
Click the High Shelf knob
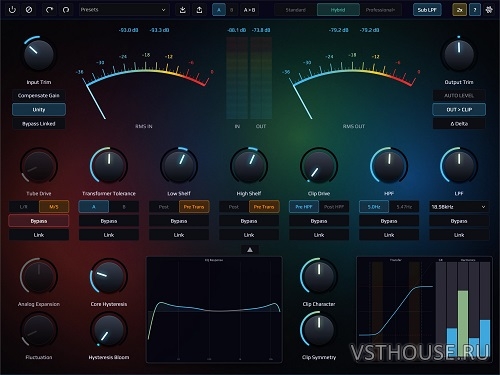coord(249,166)
